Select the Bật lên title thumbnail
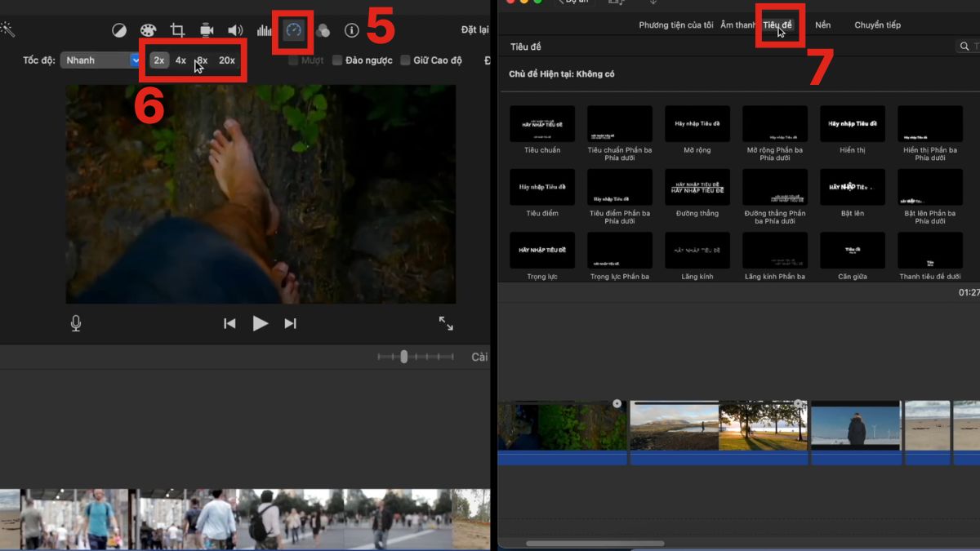980x551 pixels. tap(853, 187)
